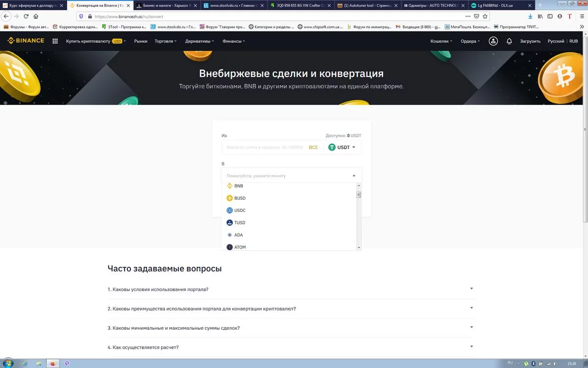Click the ATOM coin icon in list
The image size is (588, 368).
229,247
